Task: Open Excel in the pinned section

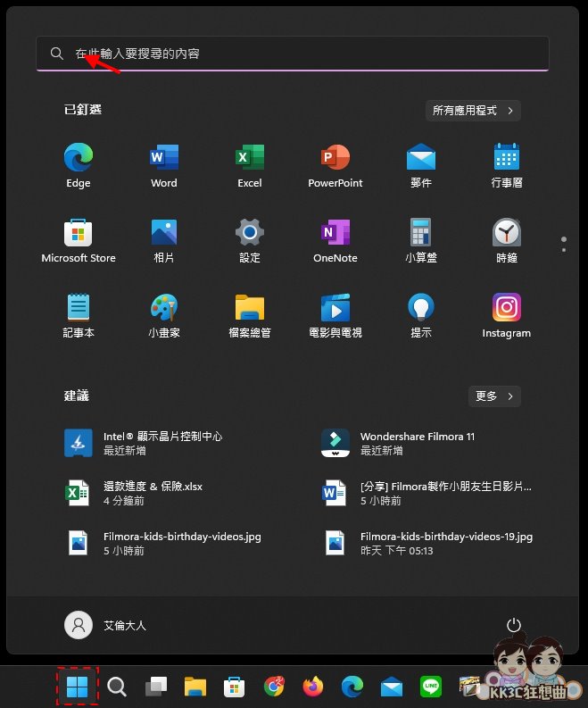Action: tap(250, 165)
